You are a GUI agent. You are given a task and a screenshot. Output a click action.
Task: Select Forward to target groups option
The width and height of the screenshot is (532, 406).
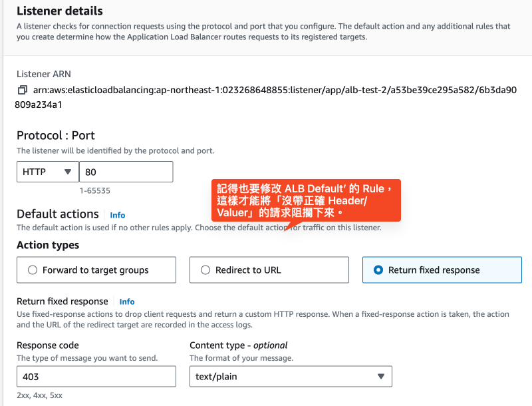[x=96, y=270]
